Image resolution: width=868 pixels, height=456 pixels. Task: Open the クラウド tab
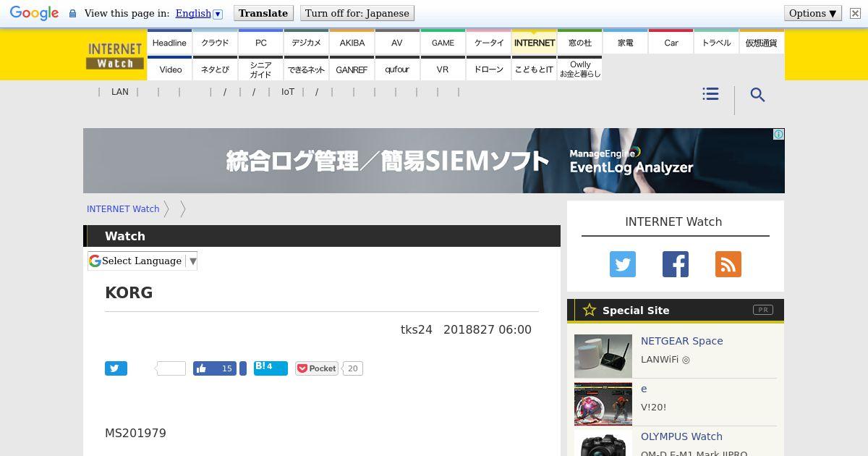pyautogui.click(x=215, y=43)
